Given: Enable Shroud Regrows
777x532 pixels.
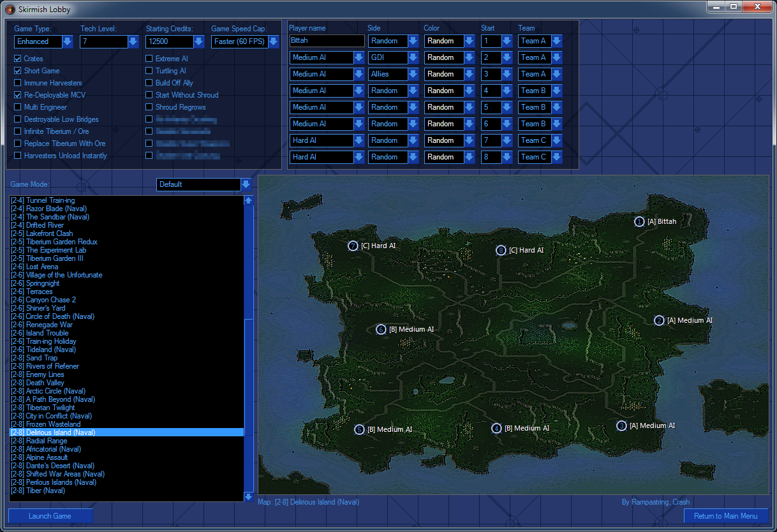Looking at the screenshot, I should coord(149,107).
